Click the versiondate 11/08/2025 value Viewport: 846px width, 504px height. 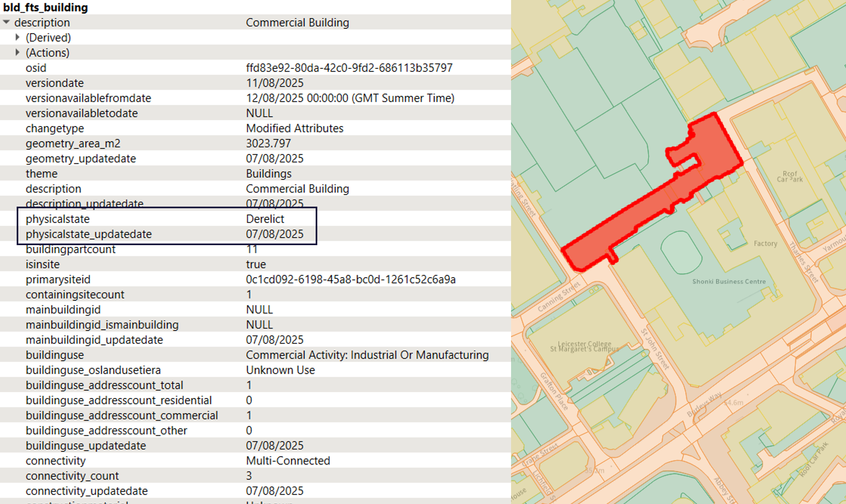click(x=275, y=83)
